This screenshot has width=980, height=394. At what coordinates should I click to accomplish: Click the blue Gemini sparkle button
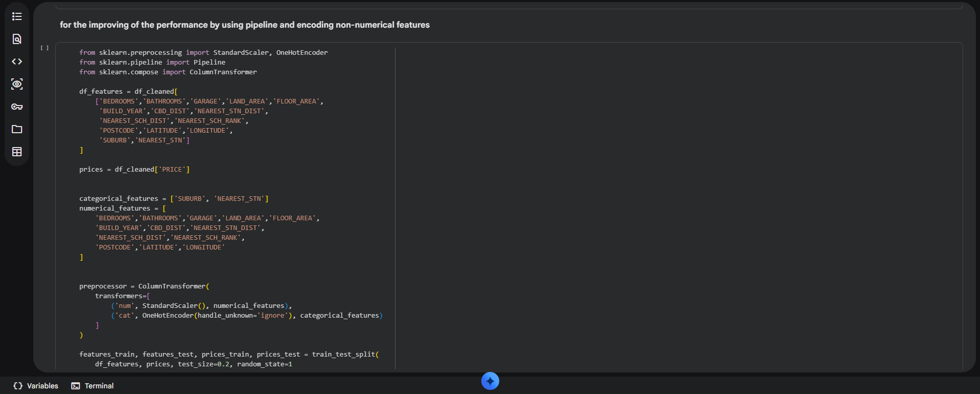pyautogui.click(x=490, y=381)
